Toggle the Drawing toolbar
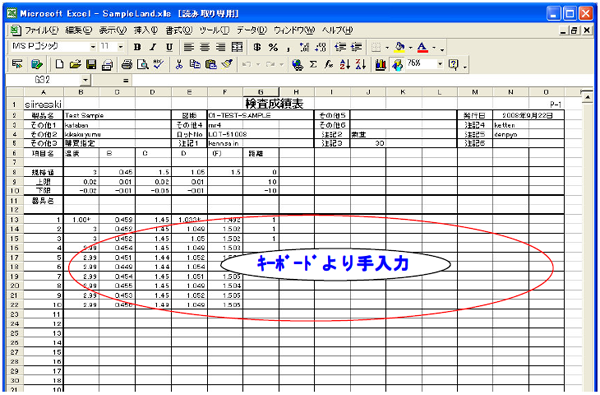 point(397,64)
